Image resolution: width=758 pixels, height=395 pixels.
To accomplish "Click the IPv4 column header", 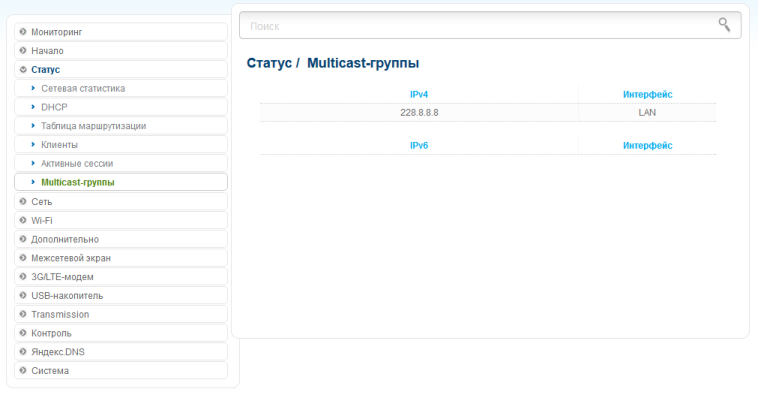I will coord(419,95).
